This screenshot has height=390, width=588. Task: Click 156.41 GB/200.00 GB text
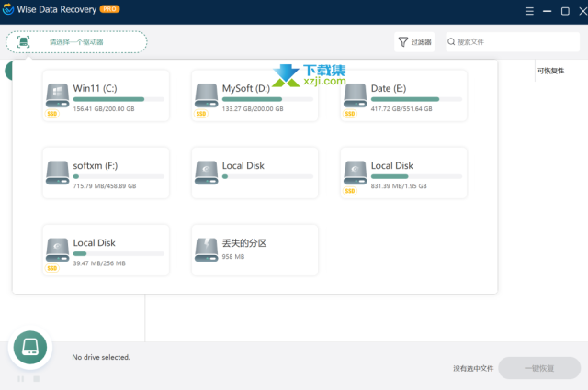point(104,109)
